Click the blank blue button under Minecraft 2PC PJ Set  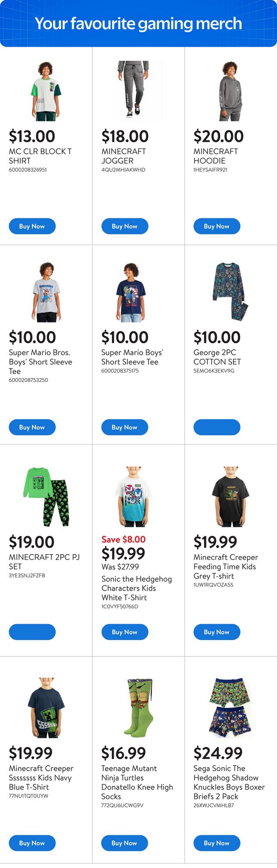[32, 632]
